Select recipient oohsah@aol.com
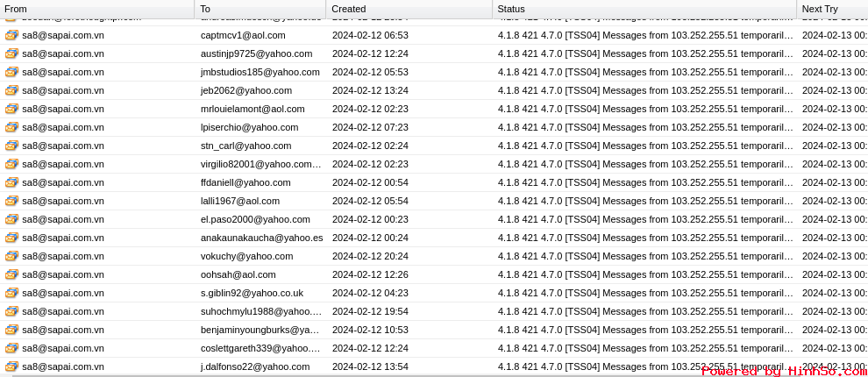Viewport: 868px width, 377px height. click(238, 274)
